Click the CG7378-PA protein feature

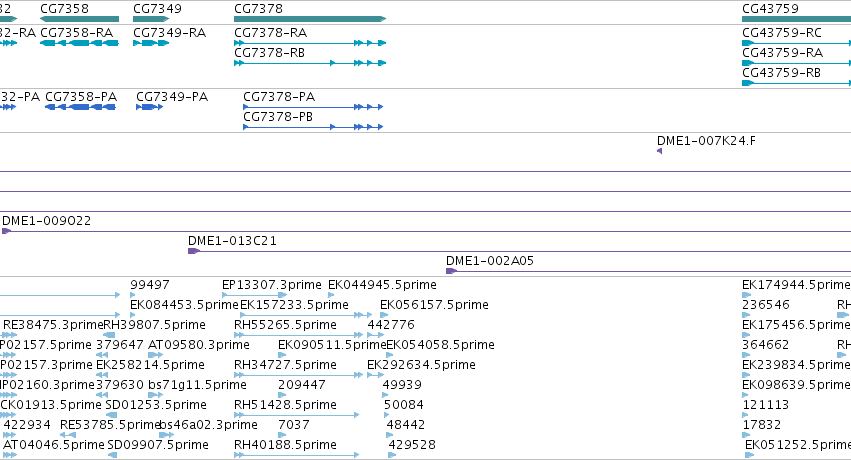313,107
